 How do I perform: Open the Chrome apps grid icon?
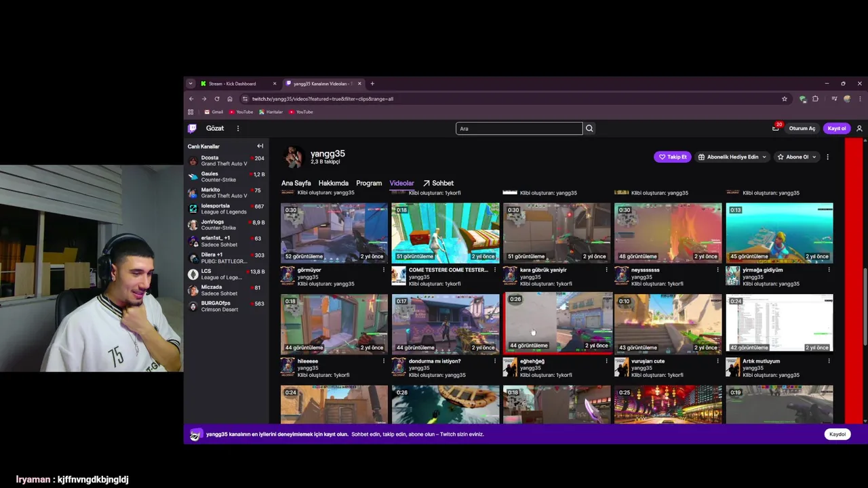tap(191, 112)
